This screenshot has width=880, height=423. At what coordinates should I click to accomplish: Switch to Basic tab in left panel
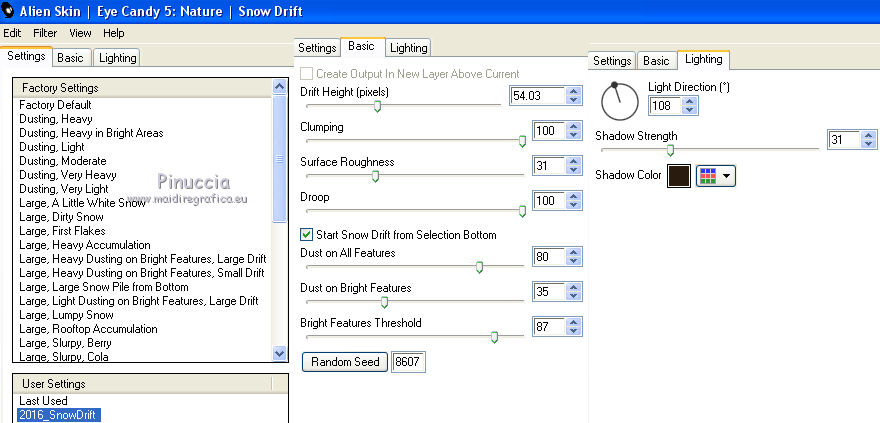[x=71, y=58]
